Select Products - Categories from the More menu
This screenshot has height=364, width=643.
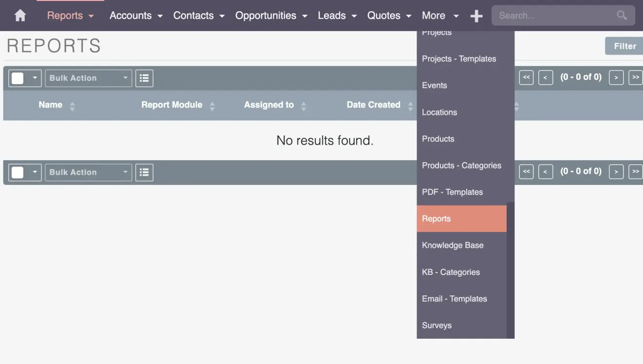pos(461,165)
